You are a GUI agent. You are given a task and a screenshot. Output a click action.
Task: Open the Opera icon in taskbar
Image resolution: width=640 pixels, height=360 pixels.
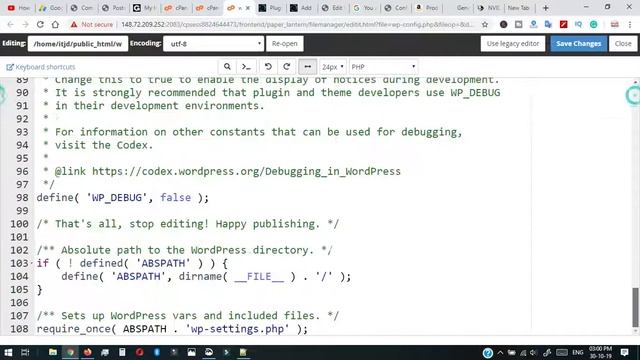click(x=140, y=352)
